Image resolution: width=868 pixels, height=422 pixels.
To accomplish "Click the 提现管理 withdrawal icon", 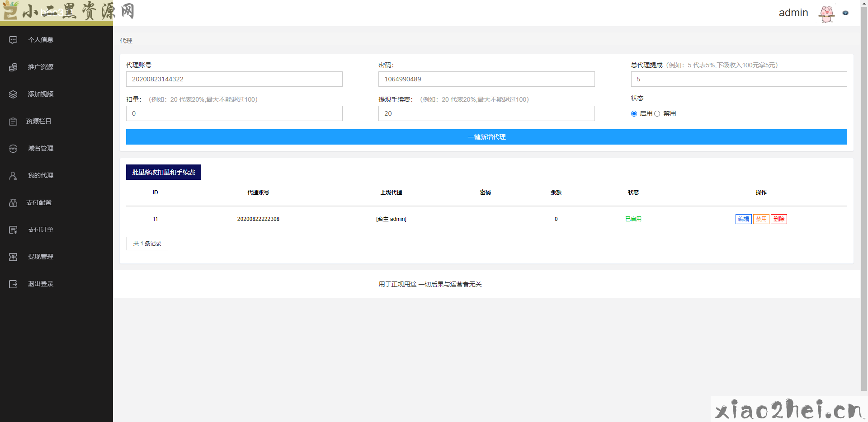I will click(x=13, y=257).
